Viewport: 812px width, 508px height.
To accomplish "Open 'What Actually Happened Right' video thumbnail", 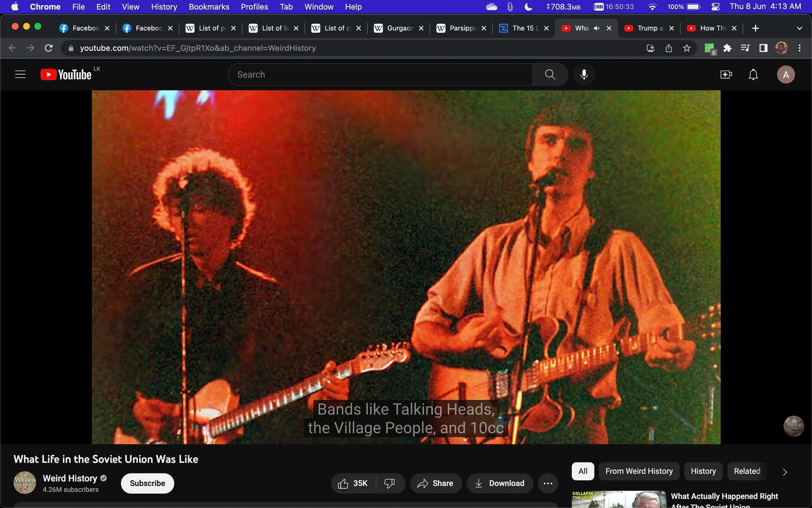I will pyautogui.click(x=619, y=499).
